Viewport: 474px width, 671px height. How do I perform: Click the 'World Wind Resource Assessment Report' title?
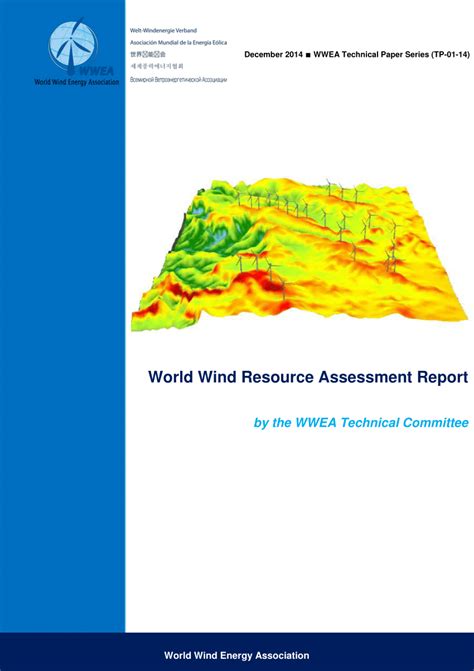coord(308,377)
